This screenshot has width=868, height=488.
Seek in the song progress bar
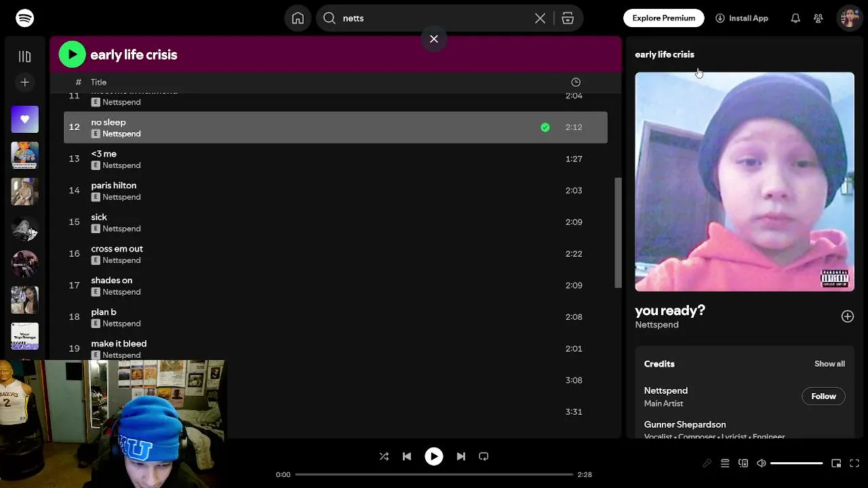coord(434,474)
